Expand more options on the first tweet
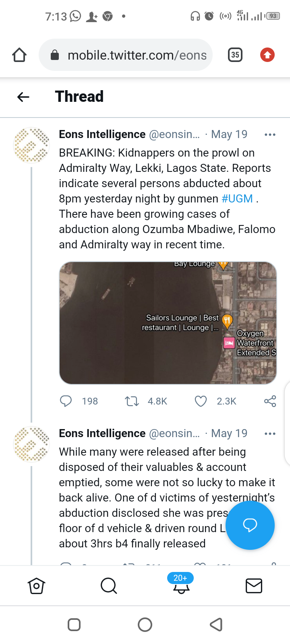The height and width of the screenshot is (644, 290). click(x=270, y=134)
